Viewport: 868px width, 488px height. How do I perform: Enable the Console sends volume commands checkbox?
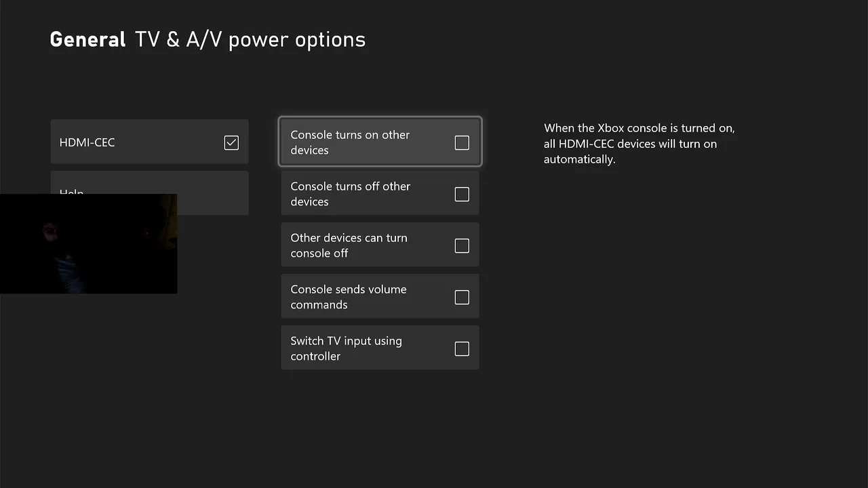point(462,298)
